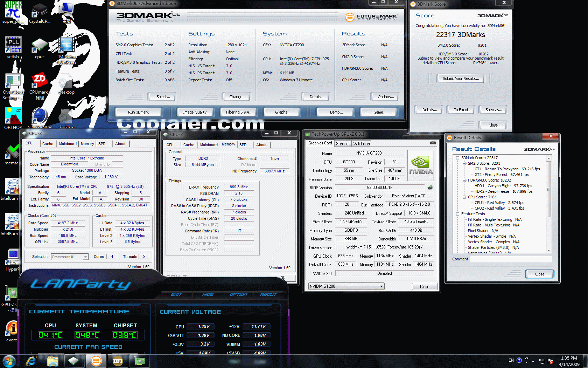Open the OverClock Setting desktop shortcut
Viewport: 588px width, 368px height.
click(13, 87)
